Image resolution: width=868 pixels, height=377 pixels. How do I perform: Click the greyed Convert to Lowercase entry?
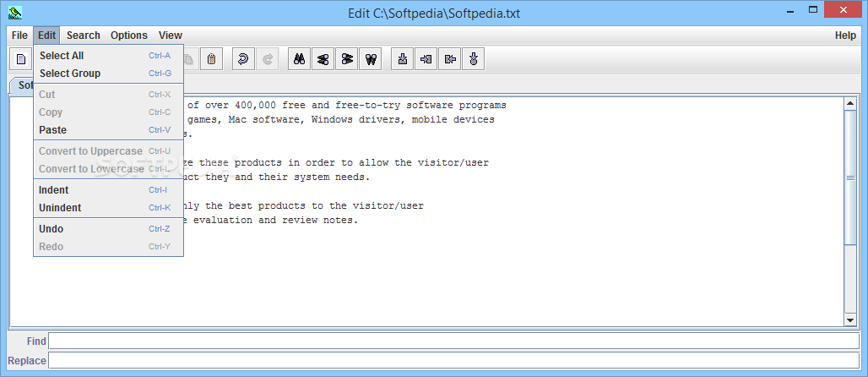[x=108, y=168]
